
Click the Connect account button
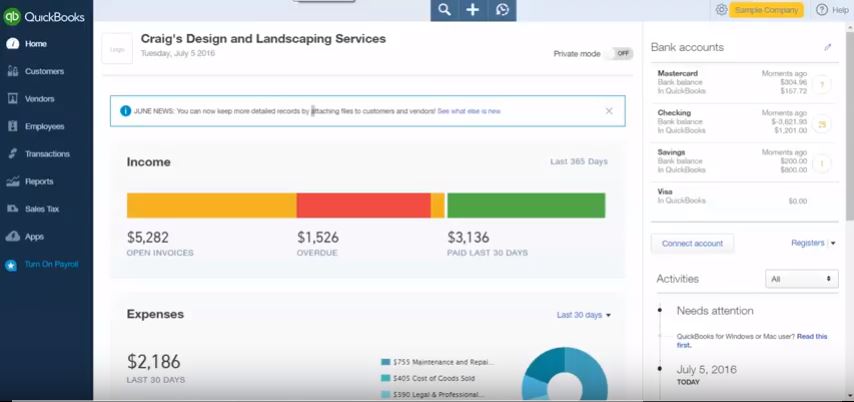click(x=692, y=243)
